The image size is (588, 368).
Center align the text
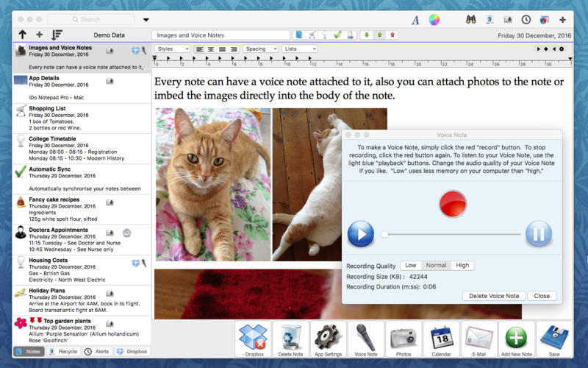click(x=211, y=49)
